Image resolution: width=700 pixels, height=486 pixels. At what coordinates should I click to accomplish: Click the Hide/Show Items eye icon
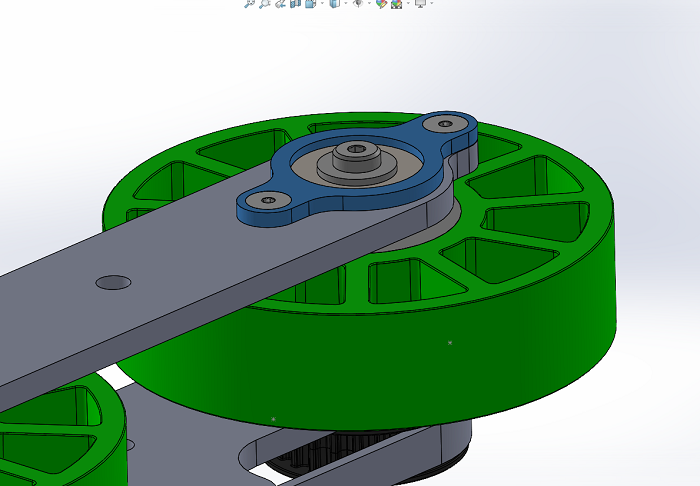pyautogui.click(x=358, y=3)
